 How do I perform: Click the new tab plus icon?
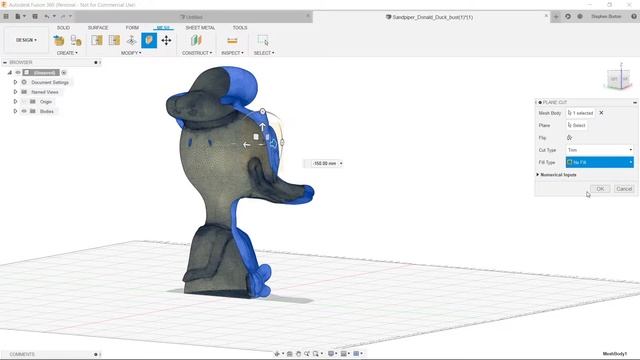pos(556,17)
